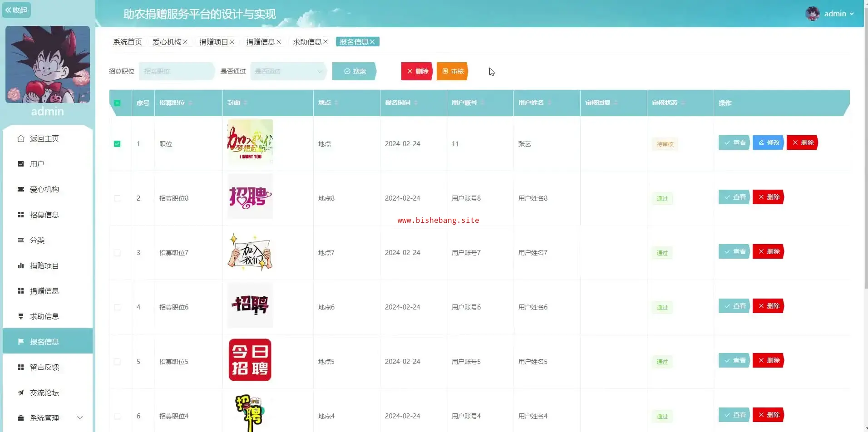
Task: Switch to the 捐赠信息 tab
Action: click(261, 42)
